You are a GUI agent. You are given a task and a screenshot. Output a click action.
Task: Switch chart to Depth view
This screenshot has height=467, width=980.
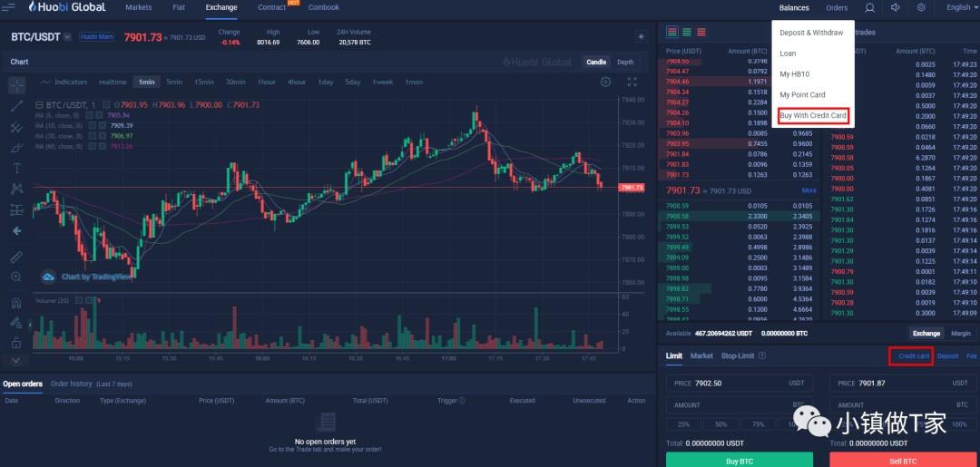pyautogui.click(x=625, y=62)
